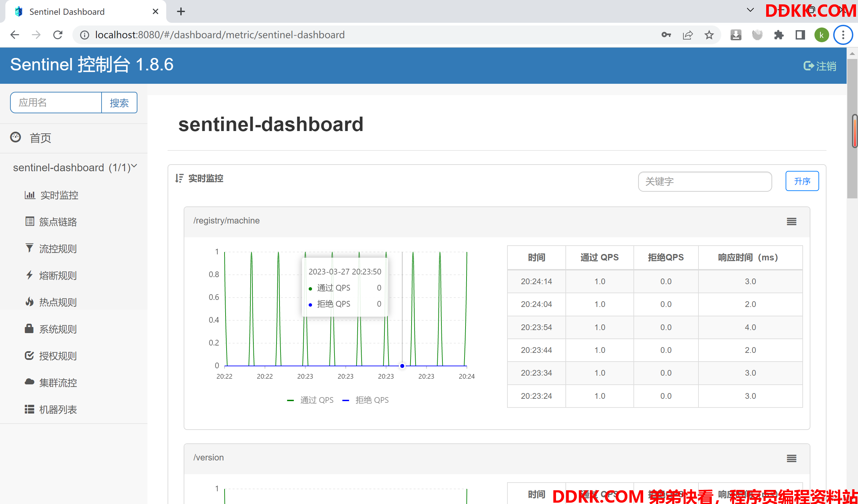Screen dimensions: 858x504
Task: Click the site information icon in address bar
Action: tap(84, 35)
